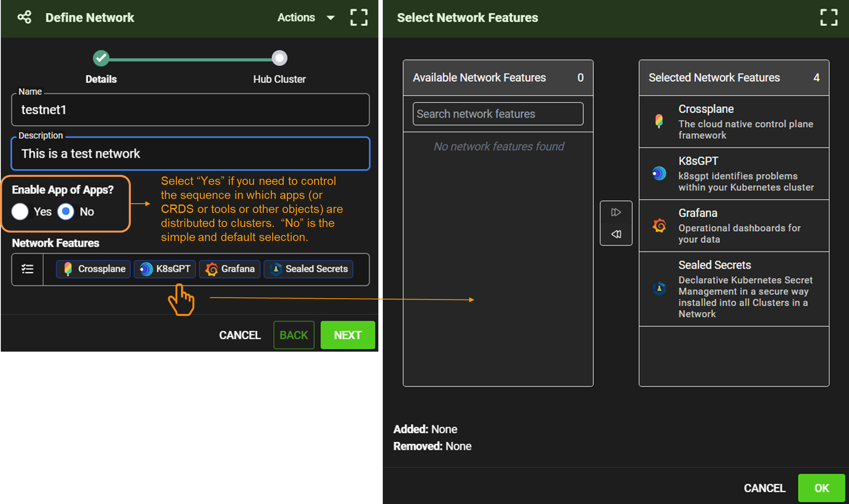This screenshot has height=504, width=849.
Task: Click the Sealed Secrets hexagon icon in selected list
Action: tap(659, 289)
